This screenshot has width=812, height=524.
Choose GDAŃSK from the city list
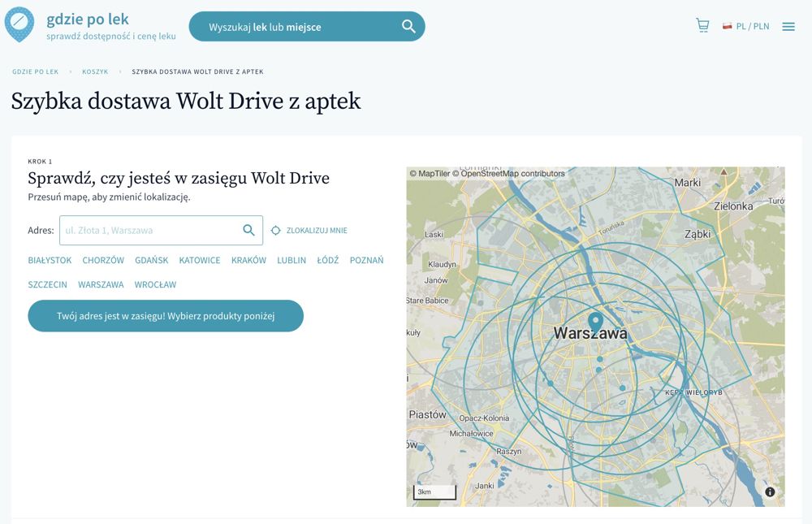(x=152, y=260)
